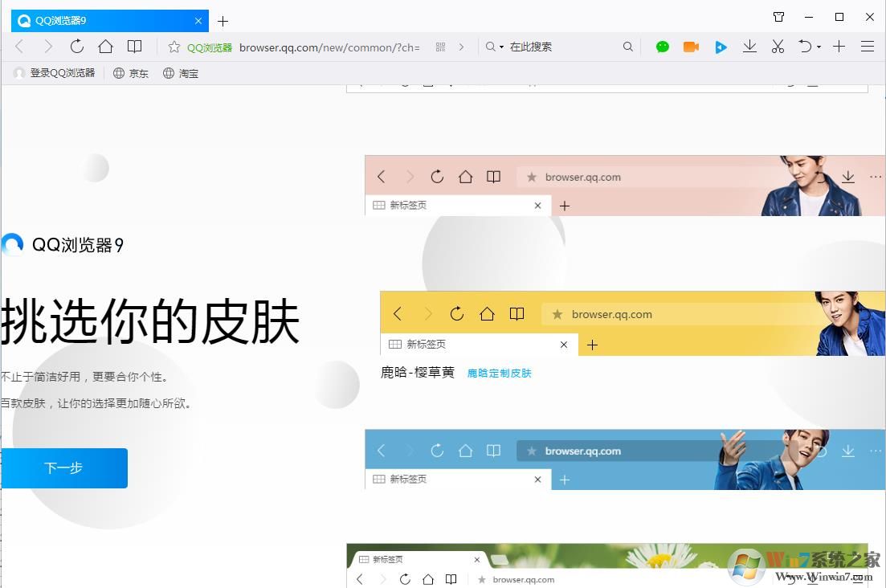Viewport: 886px width, 588px height.
Task: Open the reading mode book icon
Action: (x=134, y=47)
